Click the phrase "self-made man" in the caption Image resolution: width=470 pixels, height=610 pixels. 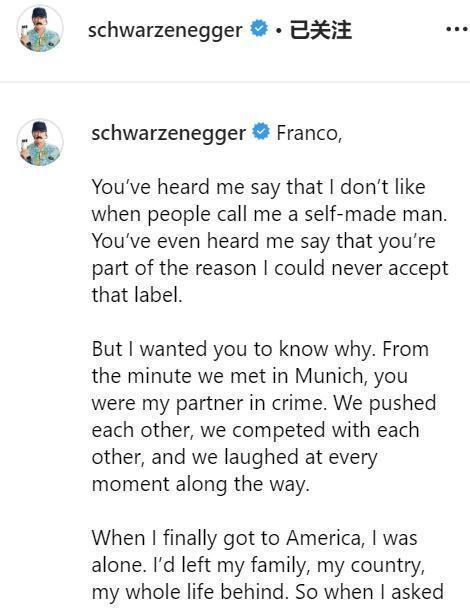pos(375,214)
